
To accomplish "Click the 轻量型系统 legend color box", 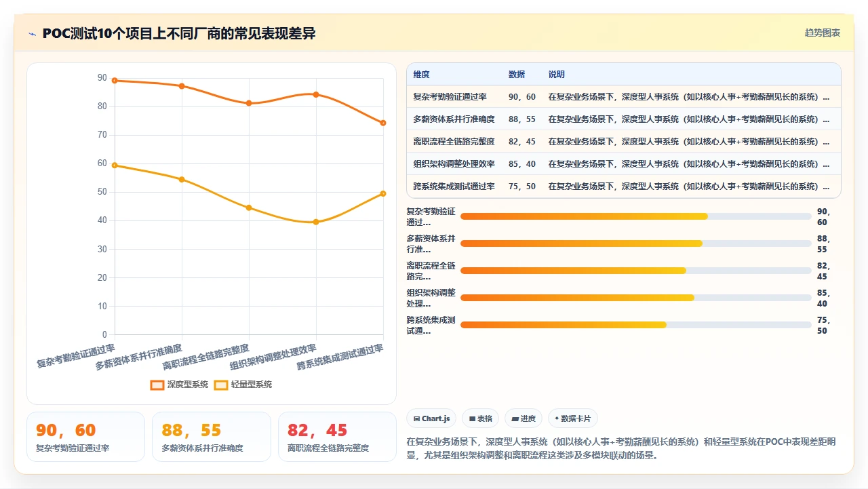I will pos(221,385).
